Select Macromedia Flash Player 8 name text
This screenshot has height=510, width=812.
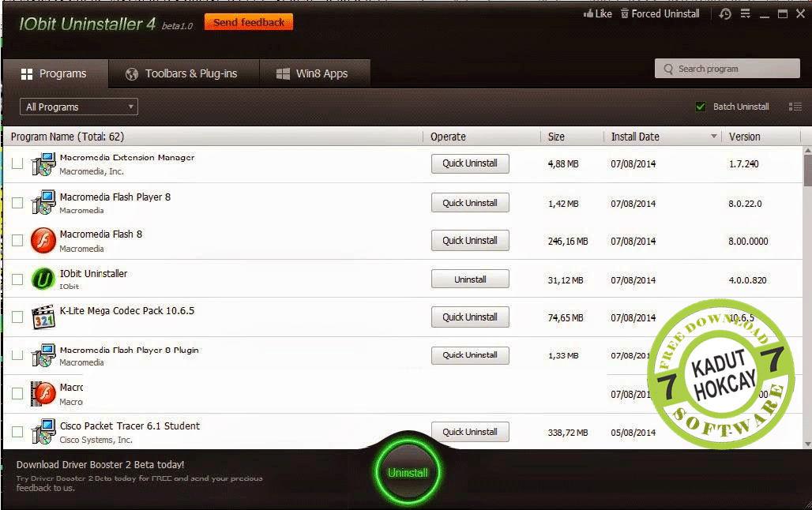115,197
